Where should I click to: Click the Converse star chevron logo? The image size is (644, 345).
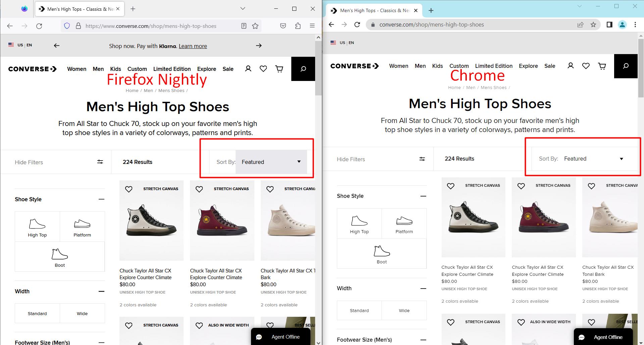(32, 69)
